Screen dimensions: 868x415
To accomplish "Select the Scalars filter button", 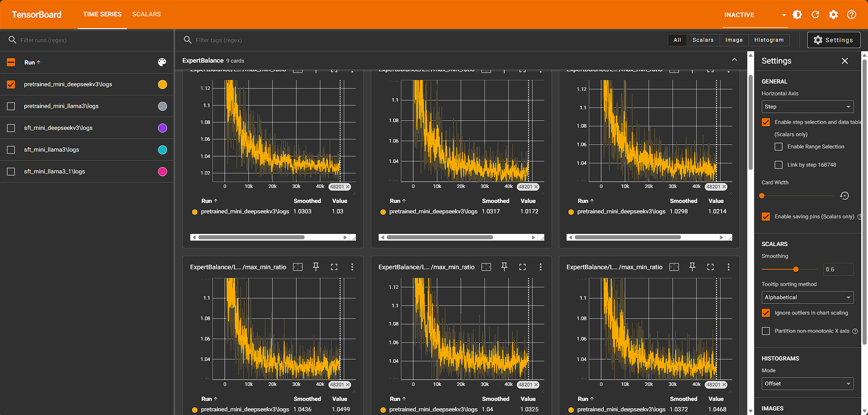I will tap(703, 40).
